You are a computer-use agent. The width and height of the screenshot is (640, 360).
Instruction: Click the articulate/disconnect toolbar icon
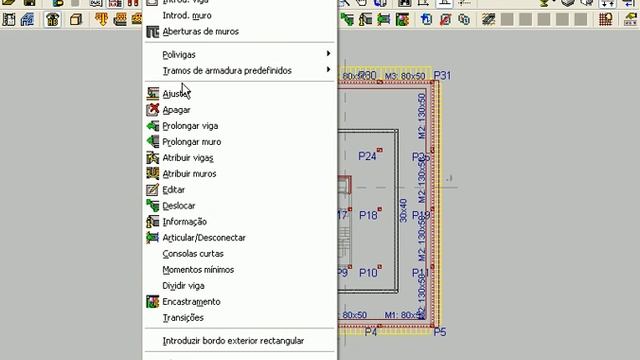pyautogui.click(x=384, y=19)
